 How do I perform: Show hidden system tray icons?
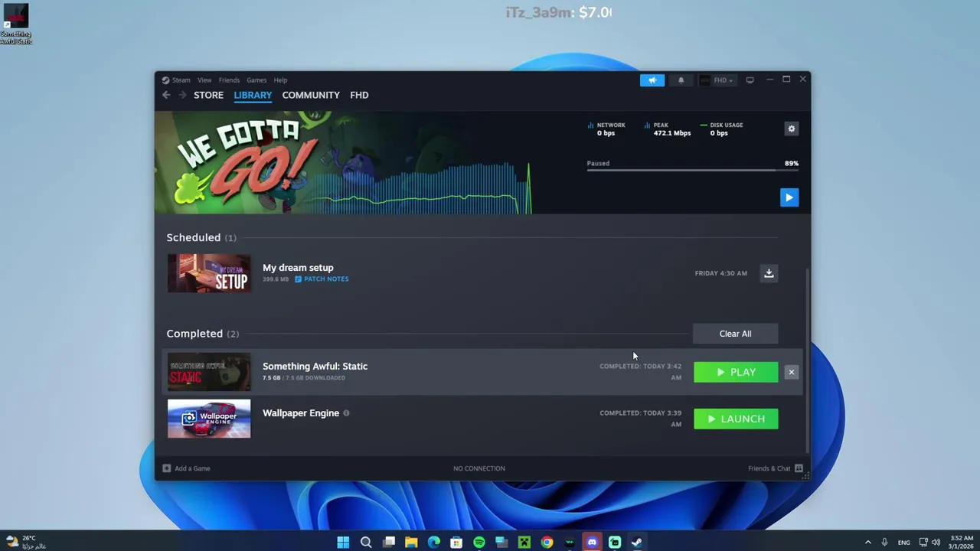click(x=867, y=542)
